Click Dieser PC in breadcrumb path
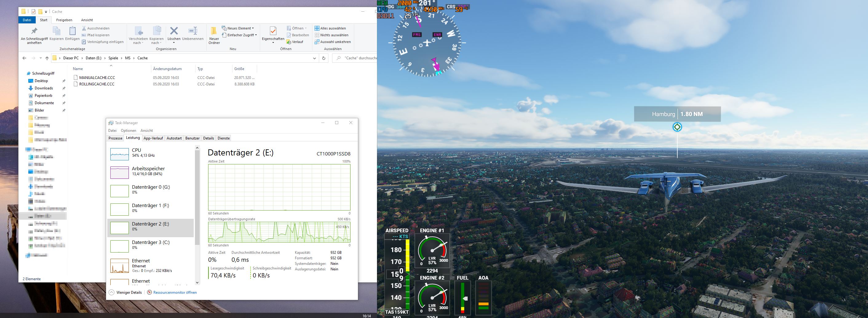 point(71,58)
